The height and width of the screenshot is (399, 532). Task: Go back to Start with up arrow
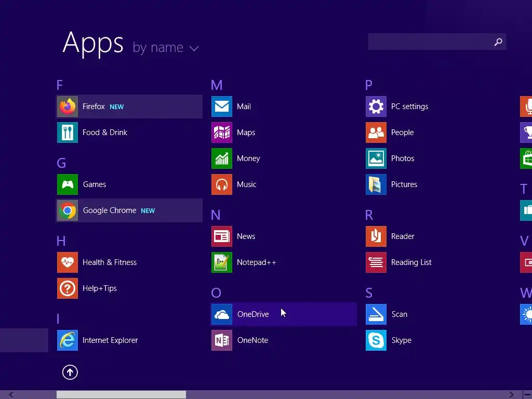(x=70, y=372)
